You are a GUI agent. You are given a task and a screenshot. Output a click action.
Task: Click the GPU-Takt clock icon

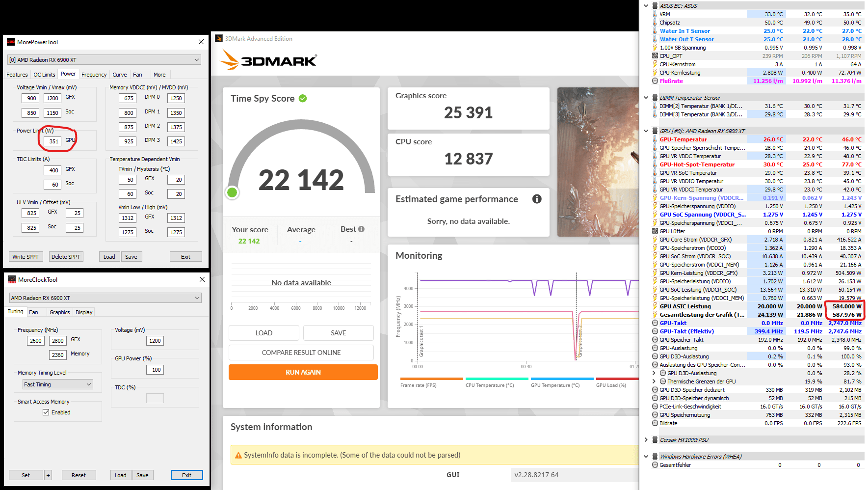click(x=655, y=323)
